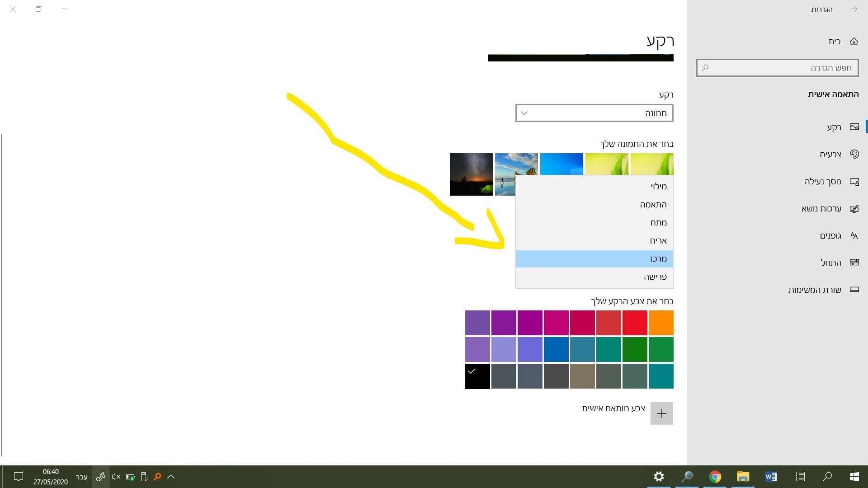Expand the background type dropdown (תמונה)
This screenshot has width=868, height=488.
pyautogui.click(x=594, y=113)
